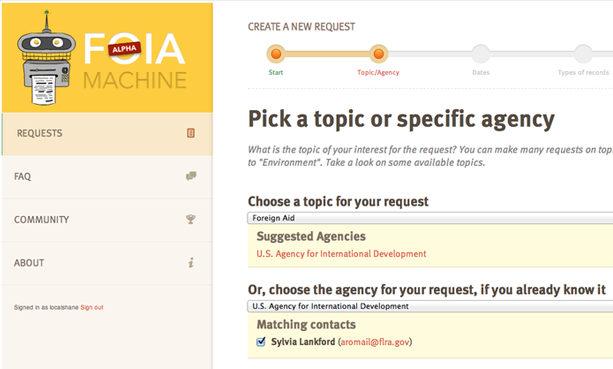Go to the Community menu item

[x=108, y=220]
